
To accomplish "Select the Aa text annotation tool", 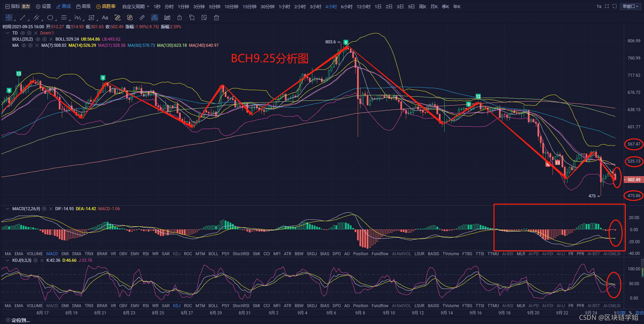I will (x=105, y=18).
